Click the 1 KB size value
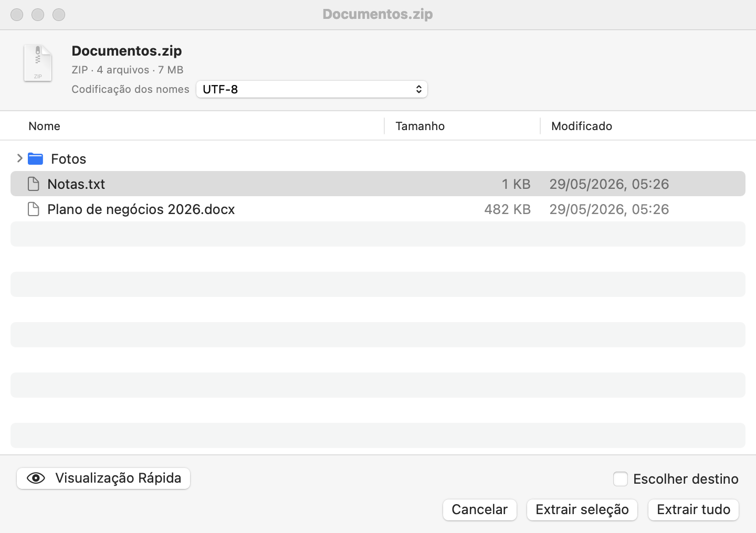Image resolution: width=756 pixels, height=533 pixels. click(x=516, y=184)
